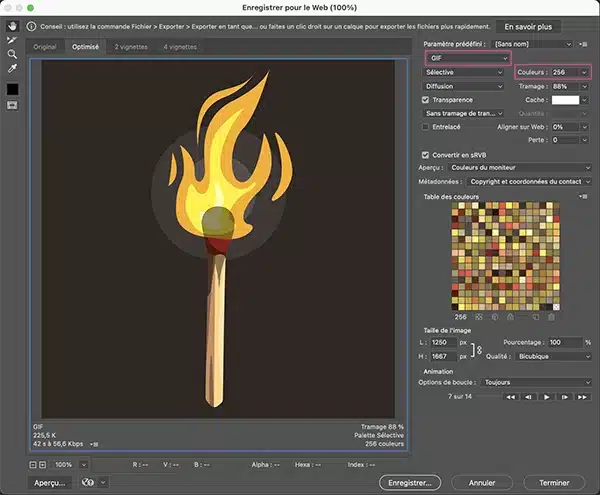Click the Annuler button
The image size is (600, 495).
(x=482, y=483)
